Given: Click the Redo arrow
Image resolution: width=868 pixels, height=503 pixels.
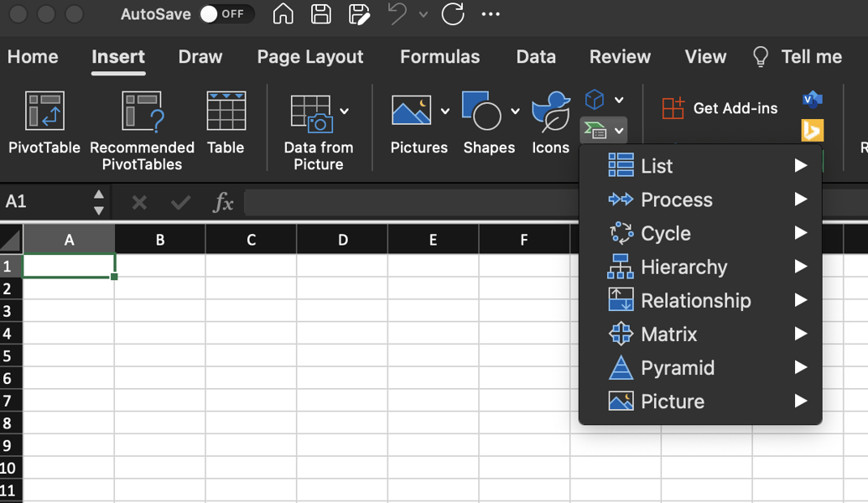Looking at the screenshot, I should (x=453, y=14).
